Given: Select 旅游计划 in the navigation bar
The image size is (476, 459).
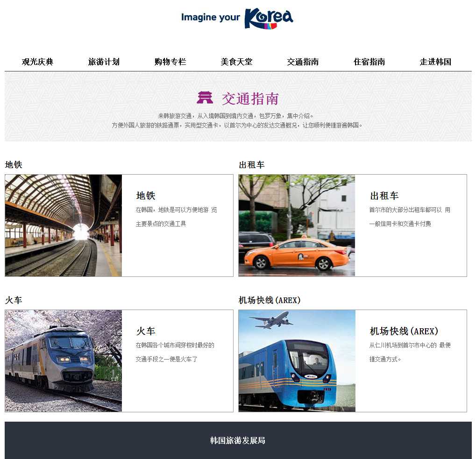Looking at the screenshot, I should pyautogui.click(x=104, y=62).
